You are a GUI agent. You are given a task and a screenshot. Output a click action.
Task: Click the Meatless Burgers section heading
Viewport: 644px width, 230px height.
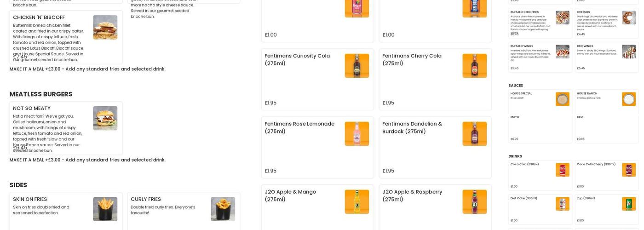coord(41,94)
